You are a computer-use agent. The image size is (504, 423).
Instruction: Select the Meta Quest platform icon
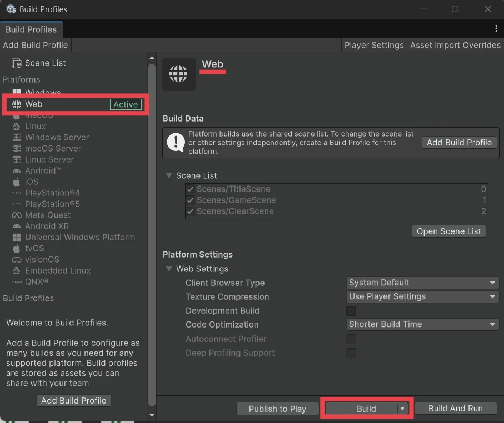pos(16,215)
